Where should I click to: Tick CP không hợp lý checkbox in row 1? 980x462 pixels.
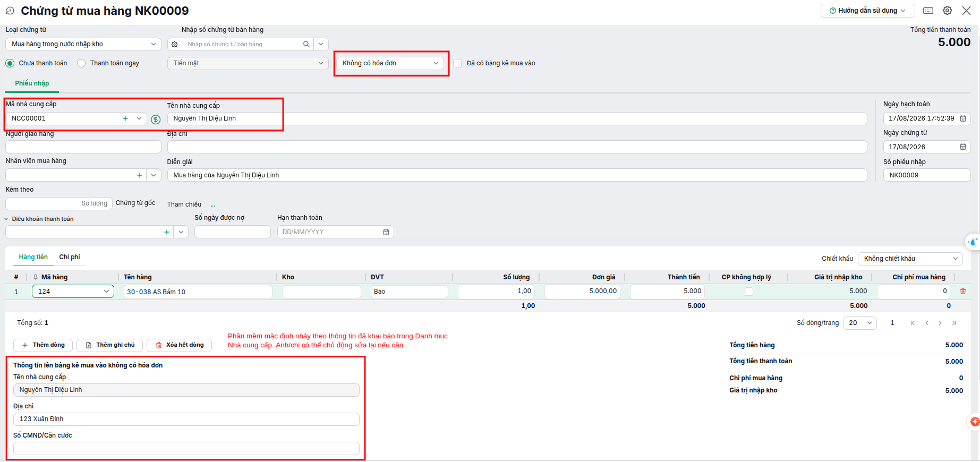click(x=749, y=292)
